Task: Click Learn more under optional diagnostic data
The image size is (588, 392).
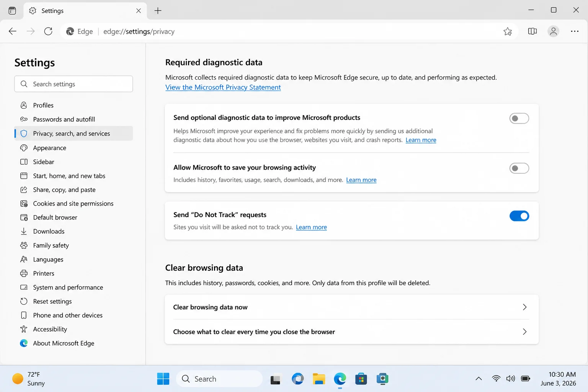Action: point(421,140)
